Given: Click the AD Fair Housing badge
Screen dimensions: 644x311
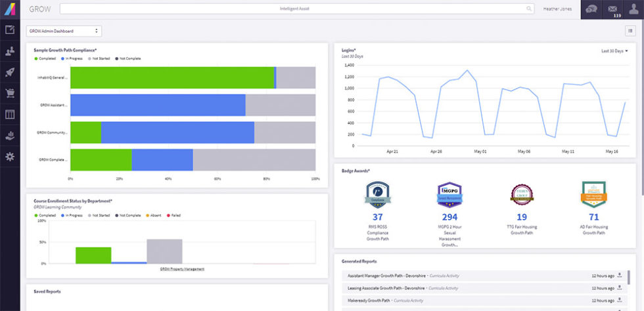Looking at the screenshot, I should tap(594, 194).
